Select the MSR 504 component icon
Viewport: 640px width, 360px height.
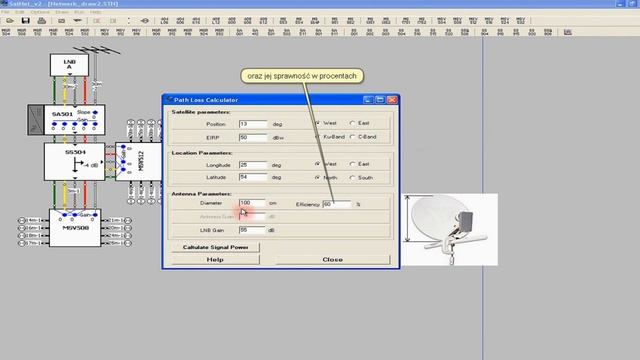pyautogui.click(x=6, y=32)
